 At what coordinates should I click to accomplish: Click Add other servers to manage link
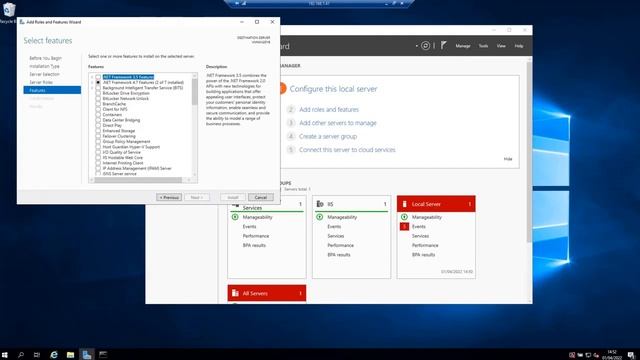338,123
